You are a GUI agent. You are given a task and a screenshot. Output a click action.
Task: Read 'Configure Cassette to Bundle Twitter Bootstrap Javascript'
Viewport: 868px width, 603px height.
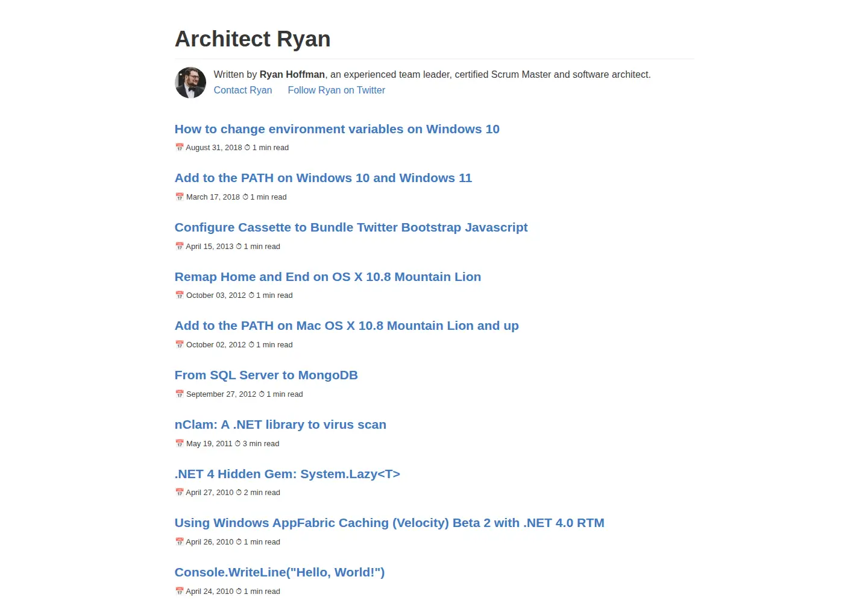pos(351,227)
